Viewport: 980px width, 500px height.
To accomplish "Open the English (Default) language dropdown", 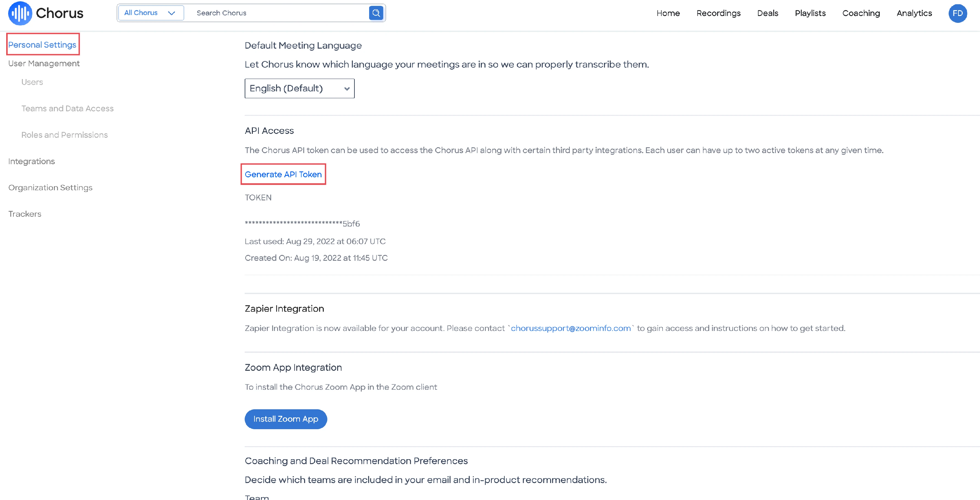I will click(300, 88).
